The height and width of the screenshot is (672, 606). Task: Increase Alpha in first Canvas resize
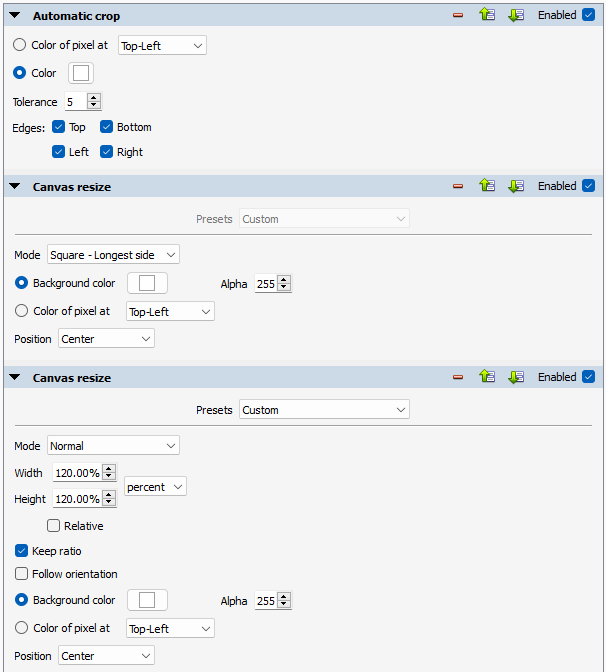point(284,279)
